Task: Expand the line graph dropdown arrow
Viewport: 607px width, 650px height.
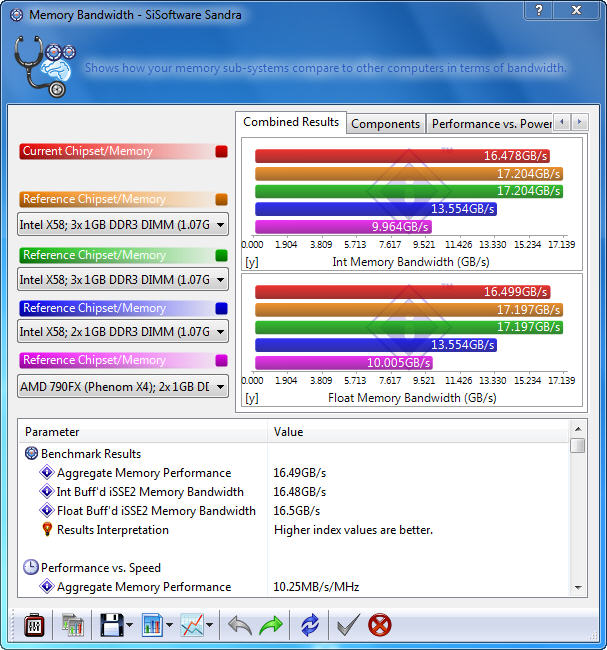Action: 209,625
